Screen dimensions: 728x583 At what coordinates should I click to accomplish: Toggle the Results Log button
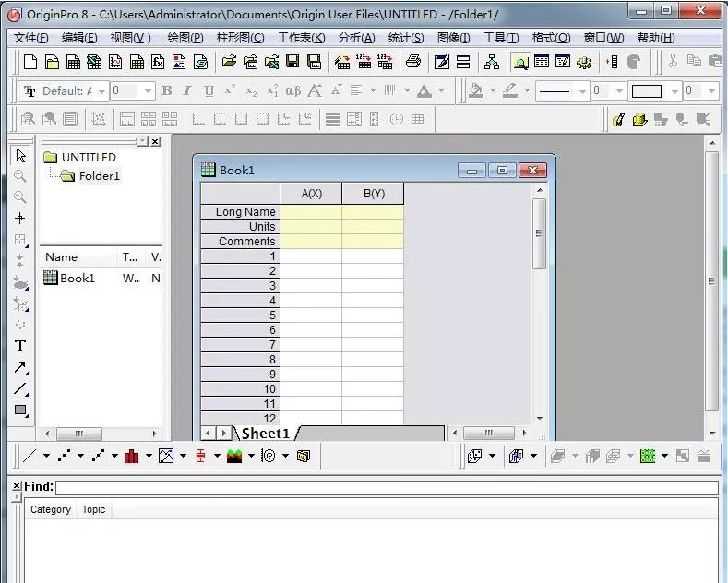coord(542,61)
